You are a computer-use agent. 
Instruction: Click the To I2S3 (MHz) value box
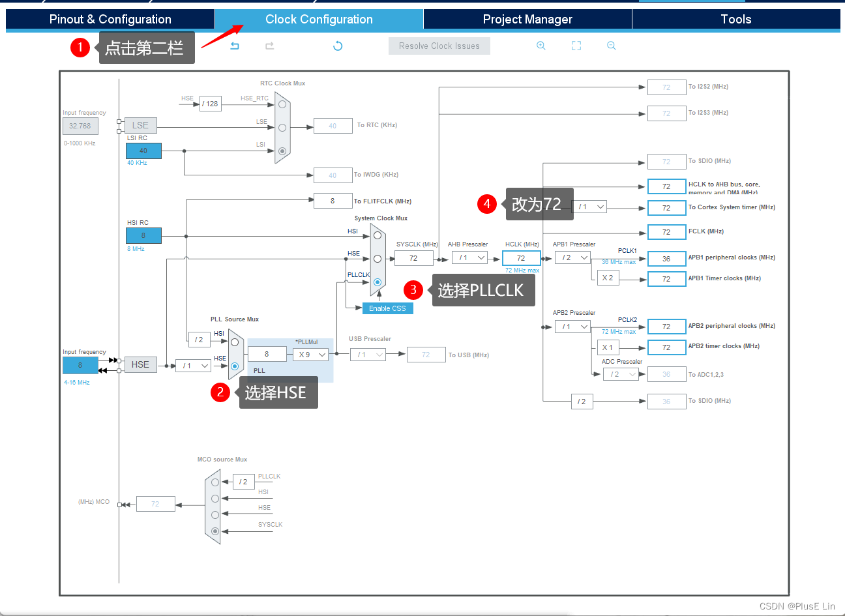[666, 113]
